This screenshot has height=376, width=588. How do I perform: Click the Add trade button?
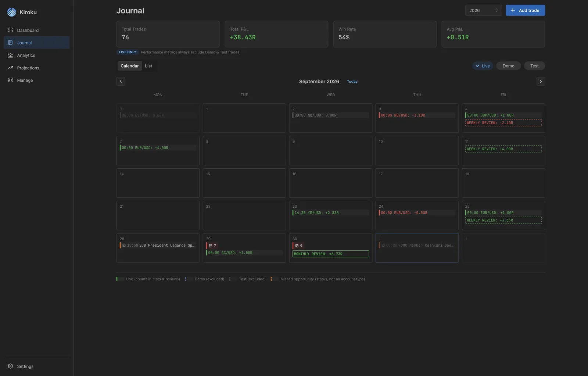[525, 10]
